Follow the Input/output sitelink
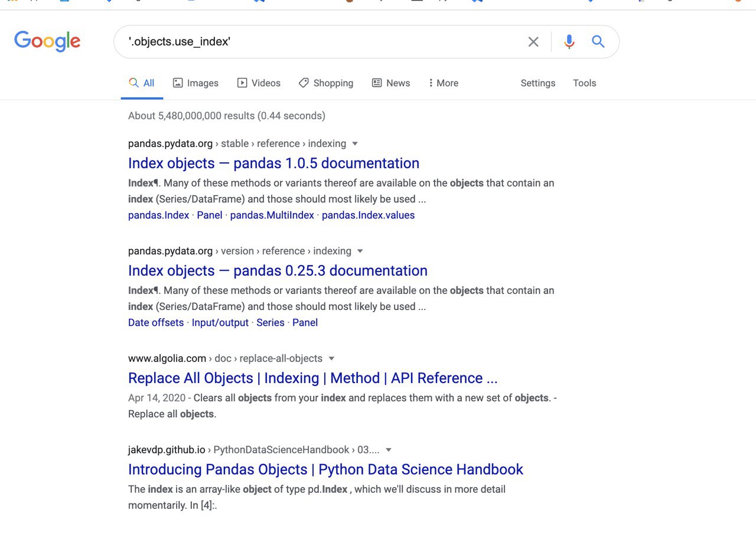756x533 pixels. [220, 323]
